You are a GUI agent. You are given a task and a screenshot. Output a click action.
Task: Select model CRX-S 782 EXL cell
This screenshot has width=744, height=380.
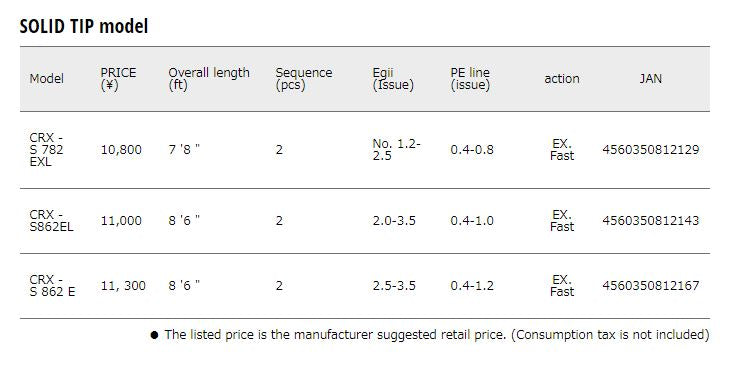click(46, 150)
